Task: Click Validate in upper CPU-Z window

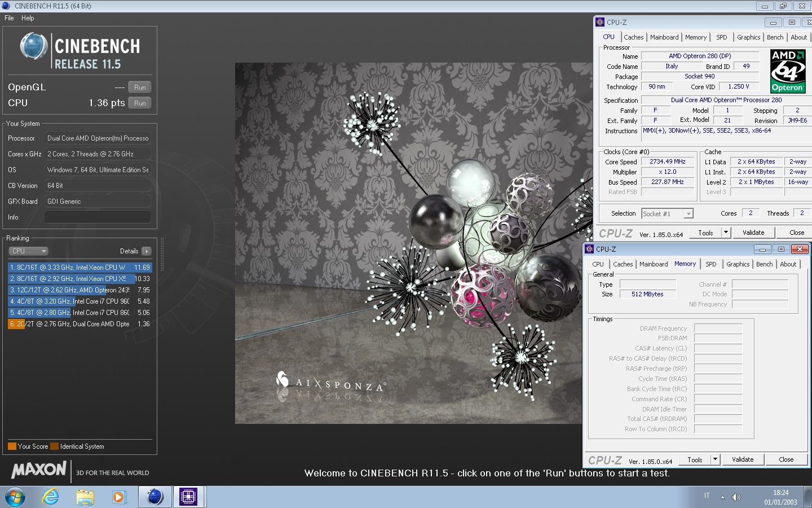Action: click(x=753, y=233)
